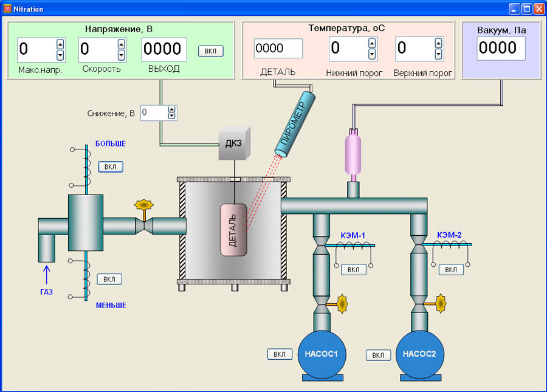Image resolution: width=547 pixels, height=392 pixels.
Task: Toggle ВКЛ button for voltage output
Action: (211, 51)
